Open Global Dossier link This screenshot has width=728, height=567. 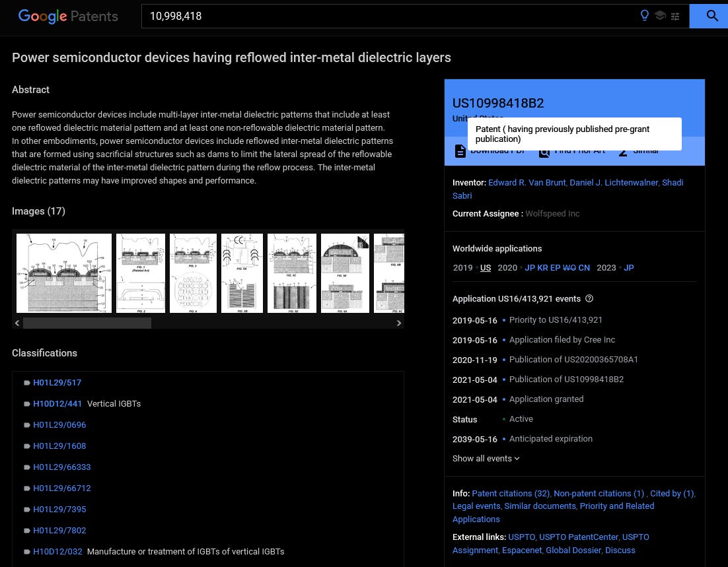[x=573, y=550]
